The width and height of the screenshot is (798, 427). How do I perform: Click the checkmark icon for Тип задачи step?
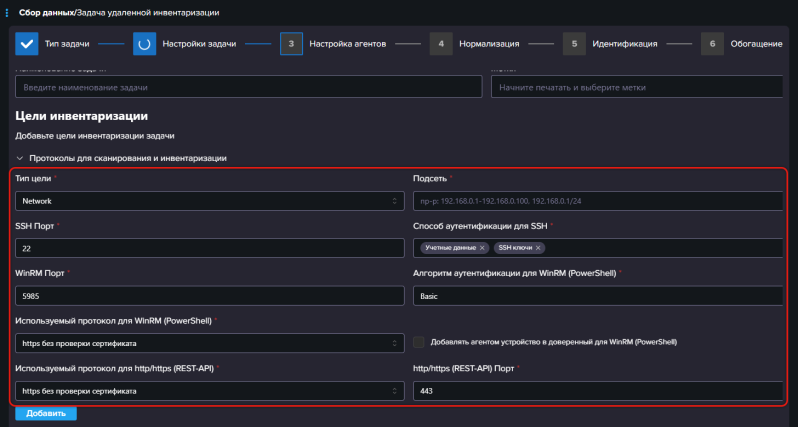pos(26,44)
